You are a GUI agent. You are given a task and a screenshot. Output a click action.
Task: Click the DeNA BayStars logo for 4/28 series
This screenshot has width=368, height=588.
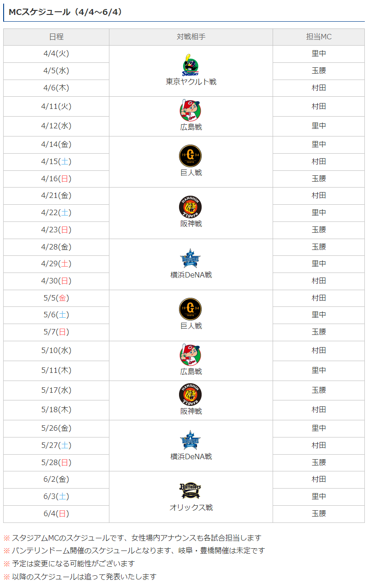pyautogui.click(x=191, y=259)
